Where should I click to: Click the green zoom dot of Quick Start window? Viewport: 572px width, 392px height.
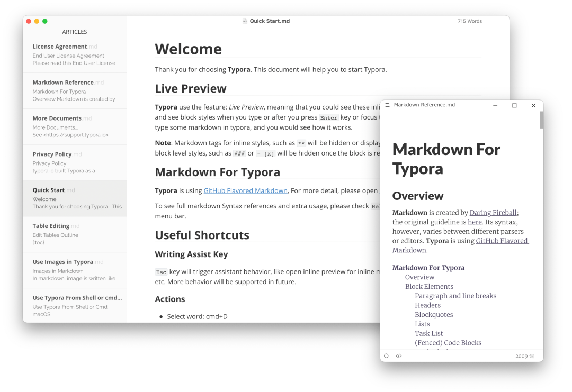pyautogui.click(x=45, y=21)
